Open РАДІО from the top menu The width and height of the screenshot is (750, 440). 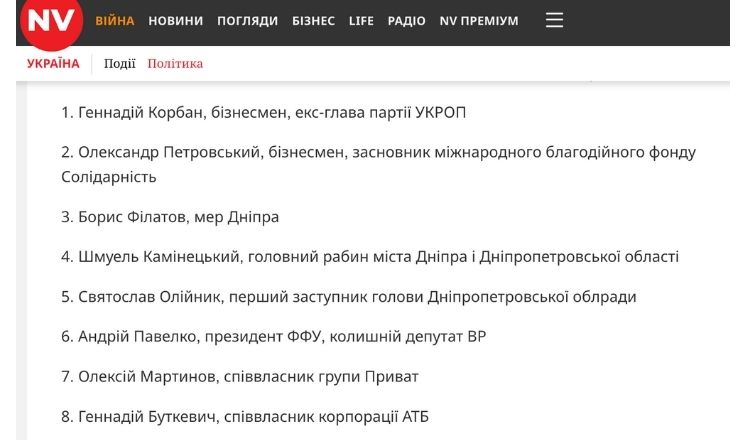coord(406,21)
